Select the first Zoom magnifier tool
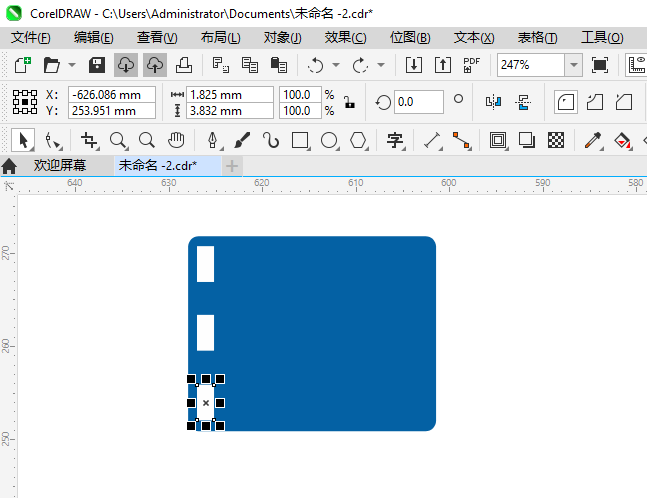647x498 pixels. click(118, 140)
